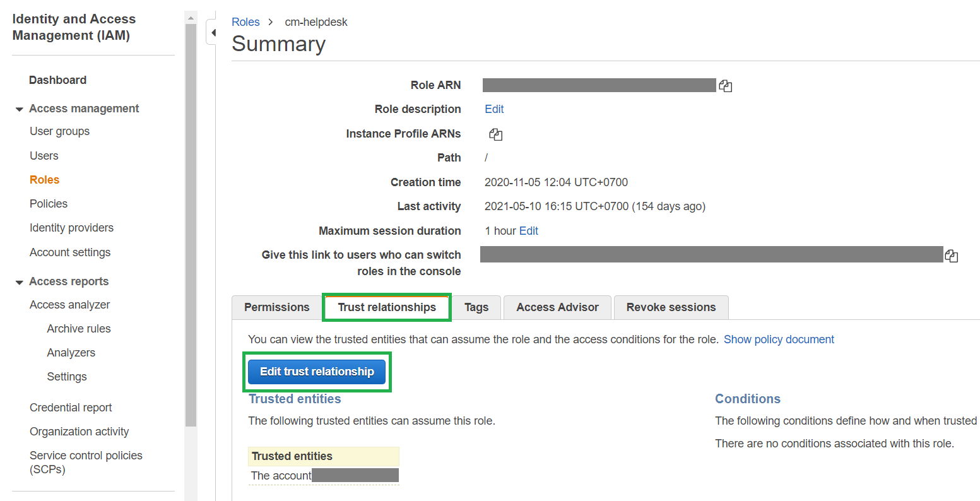Edit the maximum session duration
980x501 pixels.
(x=529, y=230)
